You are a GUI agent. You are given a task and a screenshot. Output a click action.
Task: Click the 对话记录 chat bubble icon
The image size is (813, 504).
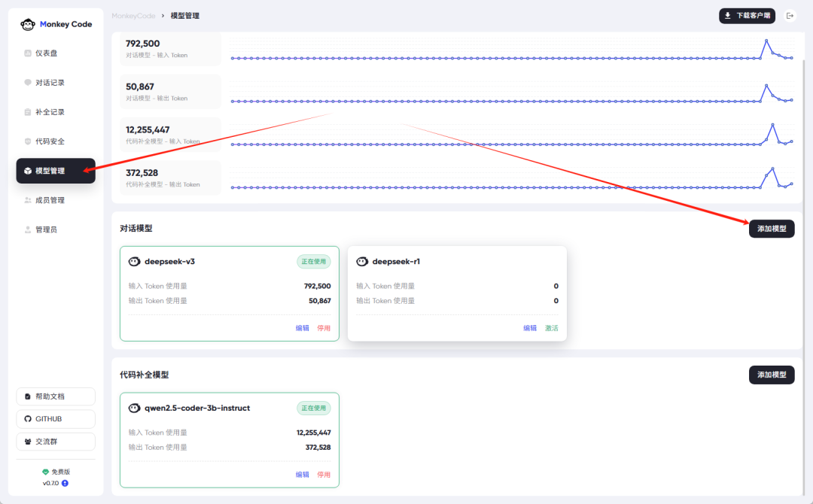point(28,82)
